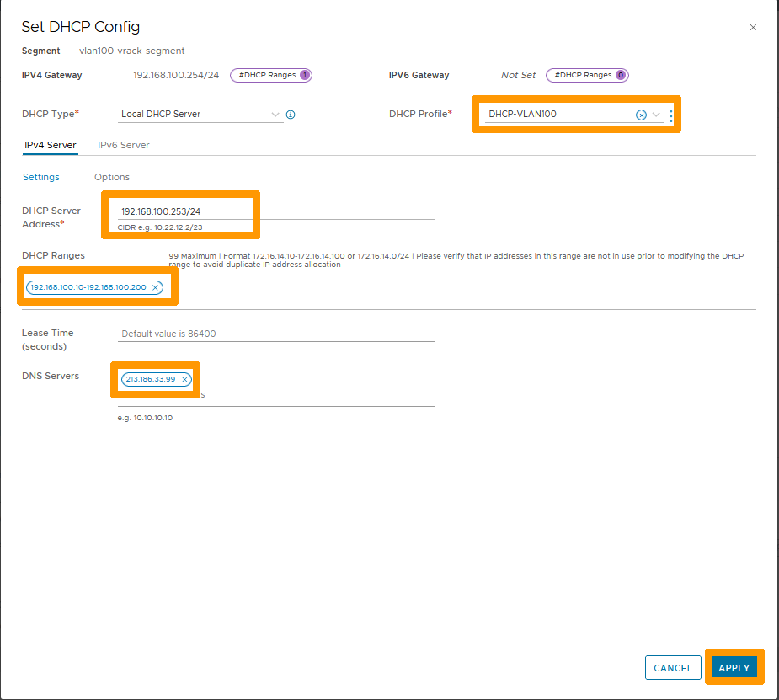Remove DNS server 213.186.33.99
Viewport: 779px width, 700px height.
tap(186, 378)
